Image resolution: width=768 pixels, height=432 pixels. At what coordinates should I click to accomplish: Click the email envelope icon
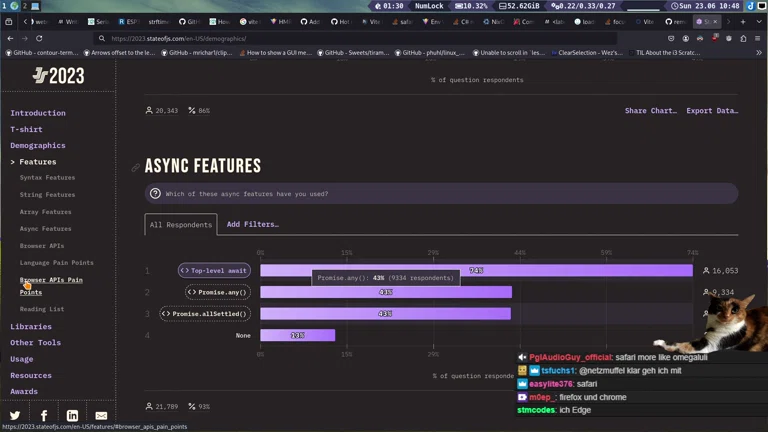[x=101, y=415]
